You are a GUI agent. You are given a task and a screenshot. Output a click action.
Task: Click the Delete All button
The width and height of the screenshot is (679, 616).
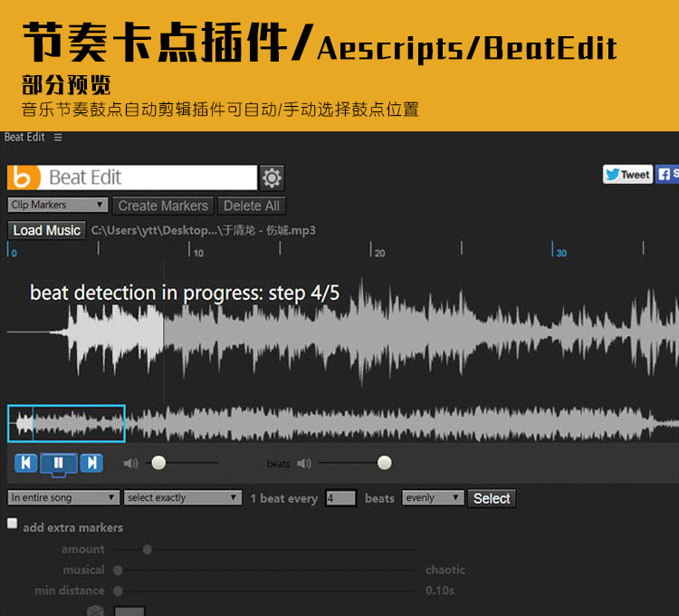point(251,206)
